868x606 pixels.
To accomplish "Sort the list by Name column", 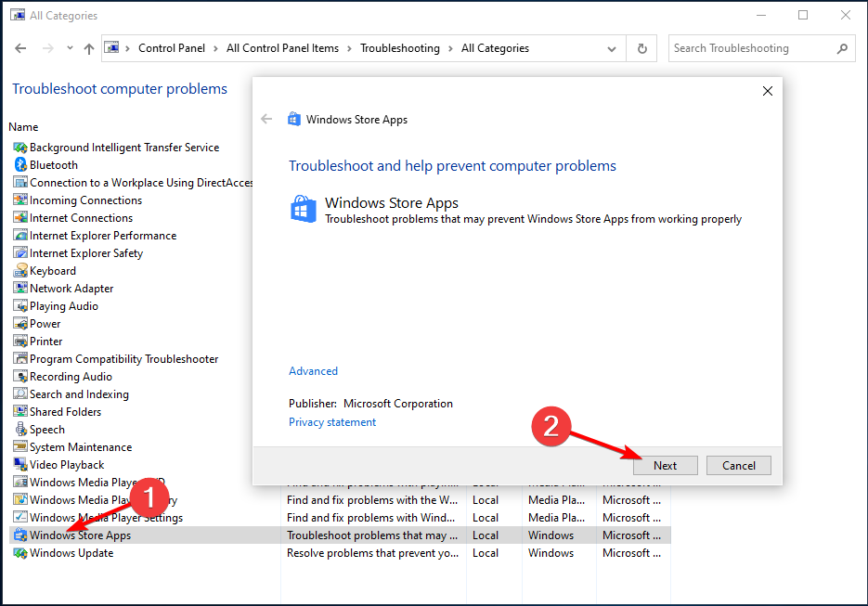I will [x=23, y=127].
